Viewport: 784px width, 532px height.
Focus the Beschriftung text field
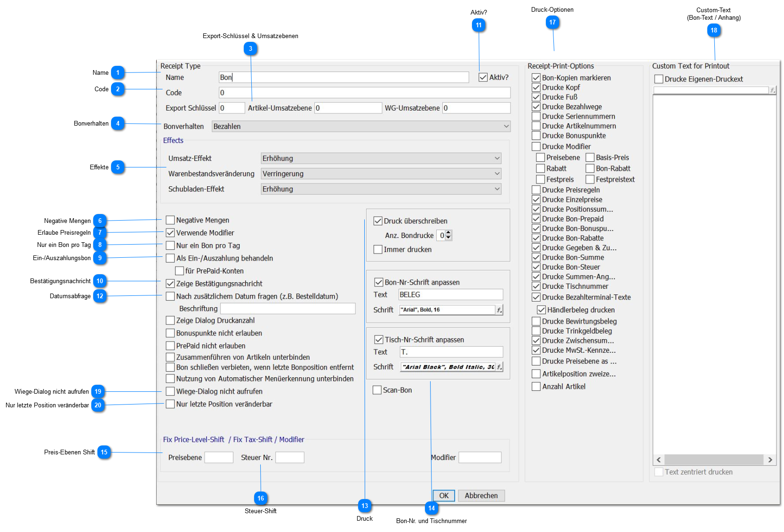pyautogui.click(x=288, y=309)
